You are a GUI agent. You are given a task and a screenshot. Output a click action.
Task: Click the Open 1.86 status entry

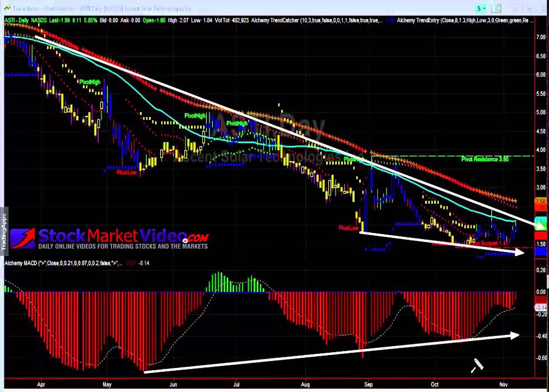pos(154,21)
